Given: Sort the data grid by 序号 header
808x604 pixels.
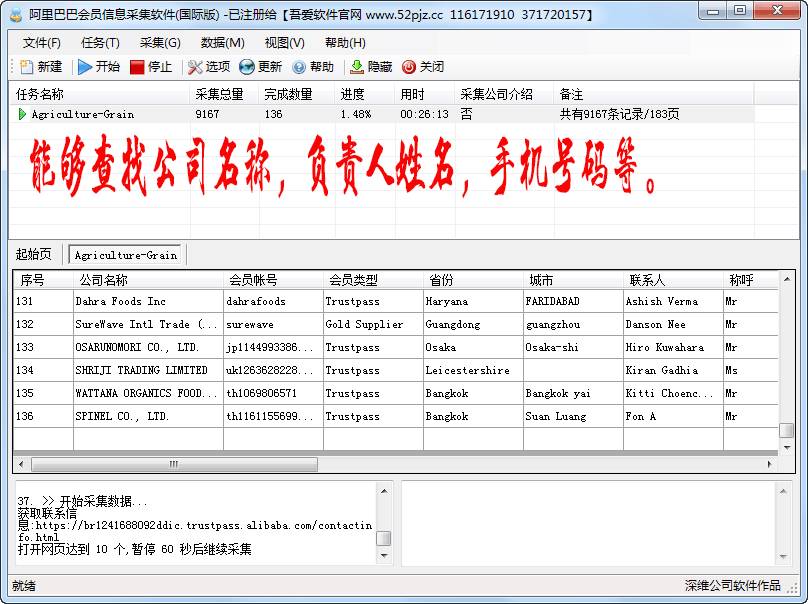Looking at the screenshot, I should 43,280.
